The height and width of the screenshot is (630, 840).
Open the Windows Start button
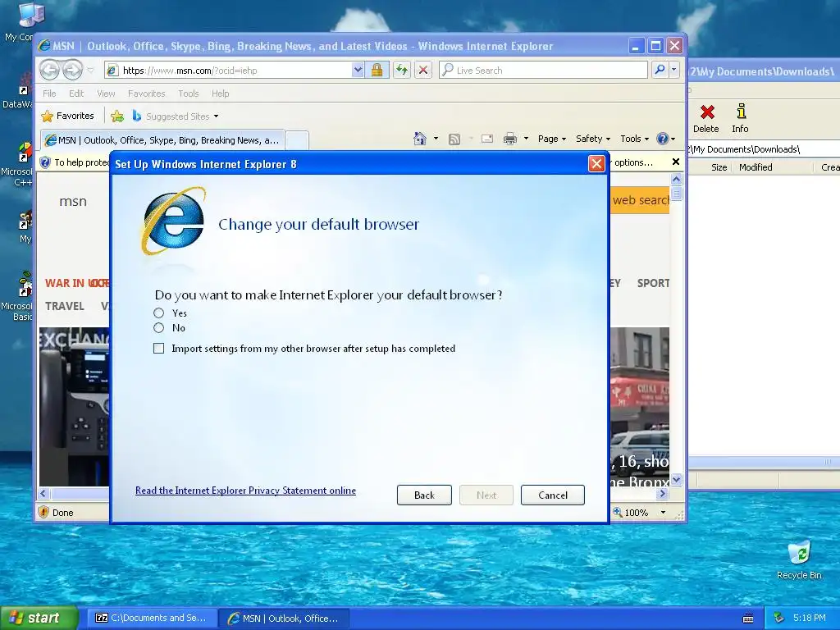tap(39, 619)
